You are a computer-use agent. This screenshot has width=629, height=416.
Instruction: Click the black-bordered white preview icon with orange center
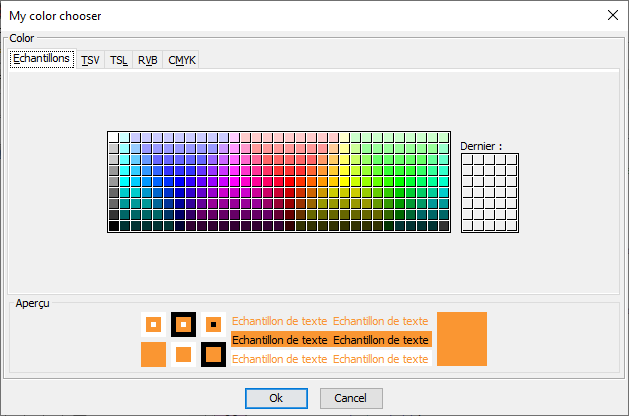[183, 324]
